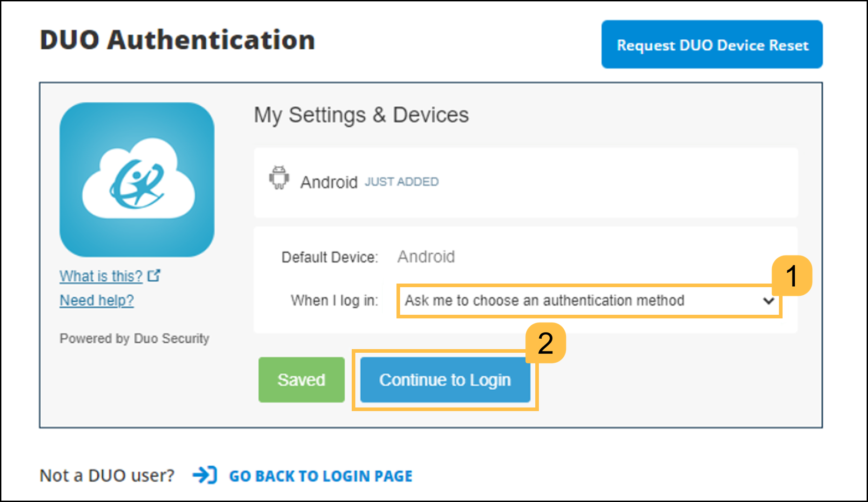Click the Not a DUO user? text
Viewport: 868px width, 502px height.
107,475
